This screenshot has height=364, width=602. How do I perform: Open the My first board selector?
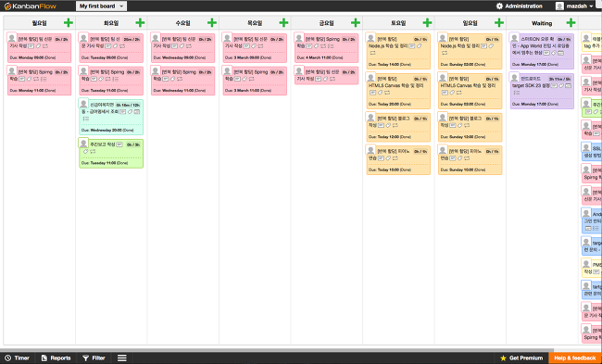pyautogui.click(x=101, y=6)
